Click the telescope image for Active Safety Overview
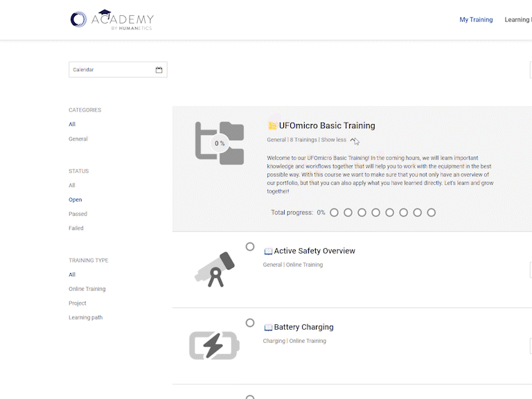The image size is (532, 399). (x=215, y=269)
